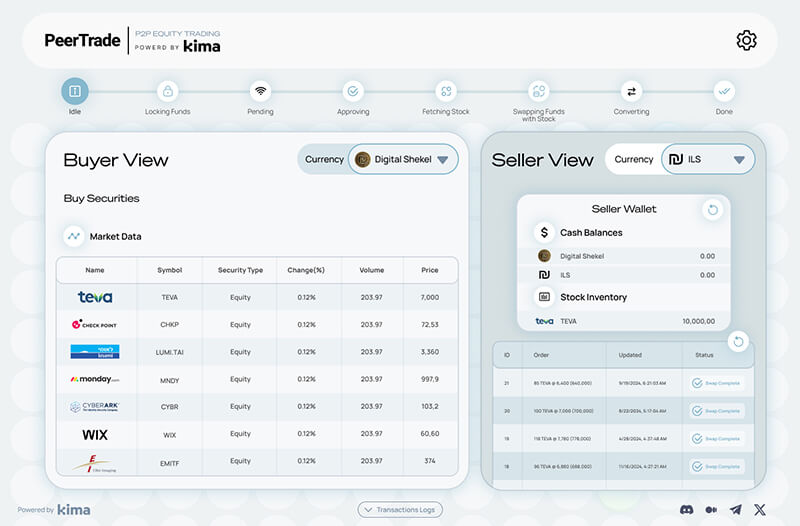Open Seller View currency dropdown (ILS)

(x=708, y=160)
